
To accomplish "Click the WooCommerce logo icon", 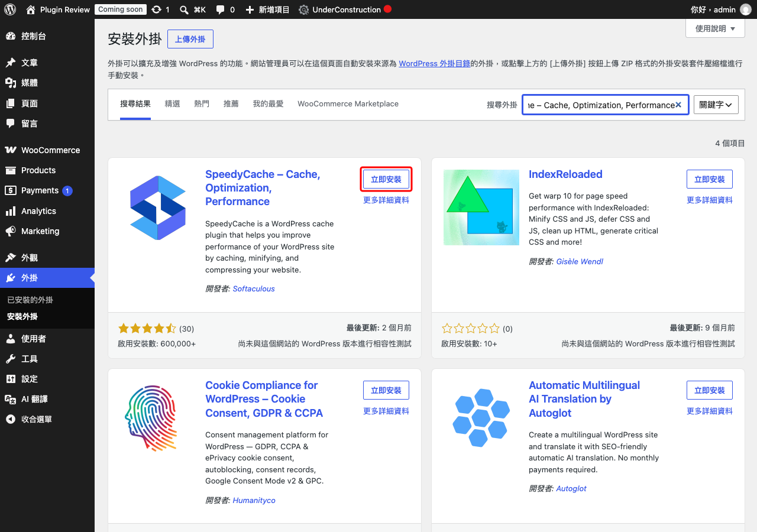I will click(11, 150).
